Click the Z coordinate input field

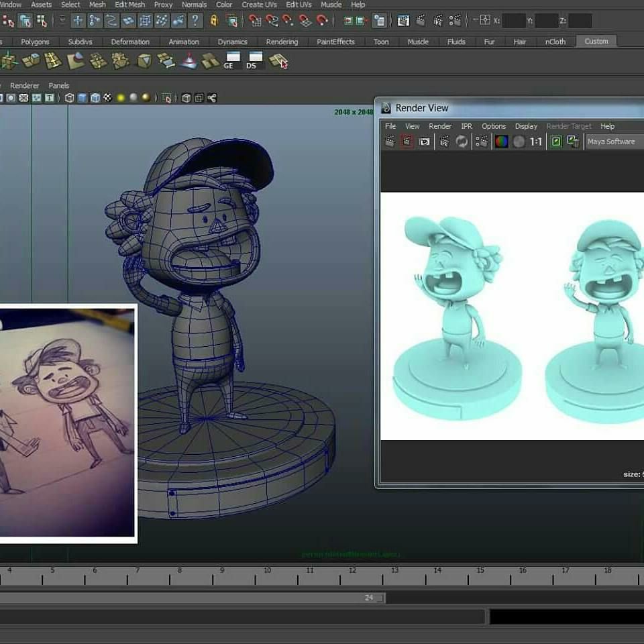(x=580, y=21)
